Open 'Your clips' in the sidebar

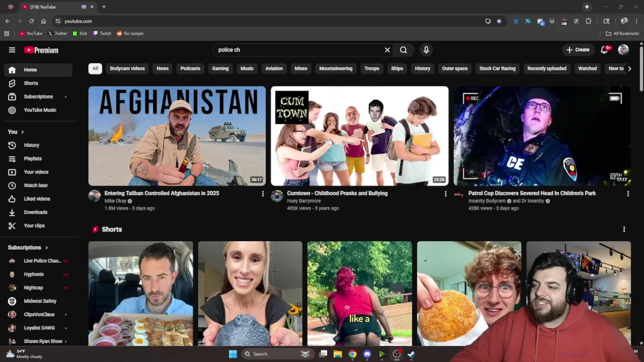(x=38, y=226)
